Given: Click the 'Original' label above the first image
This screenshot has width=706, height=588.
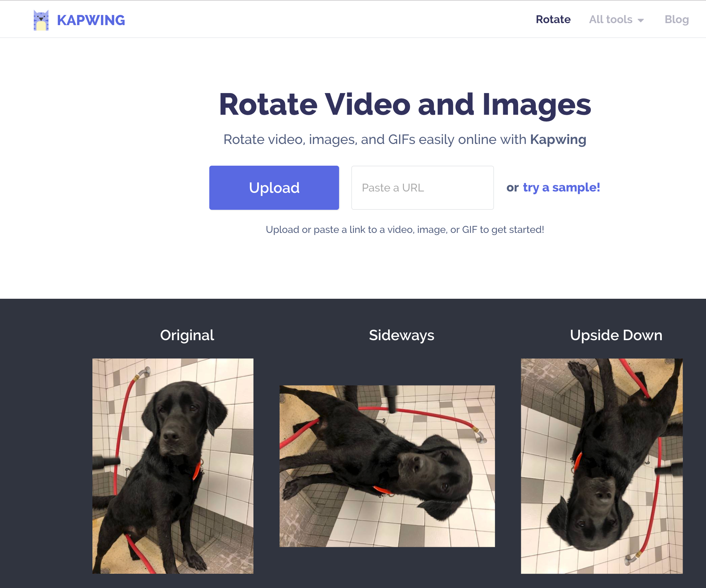Looking at the screenshot, I should point(187,335).
